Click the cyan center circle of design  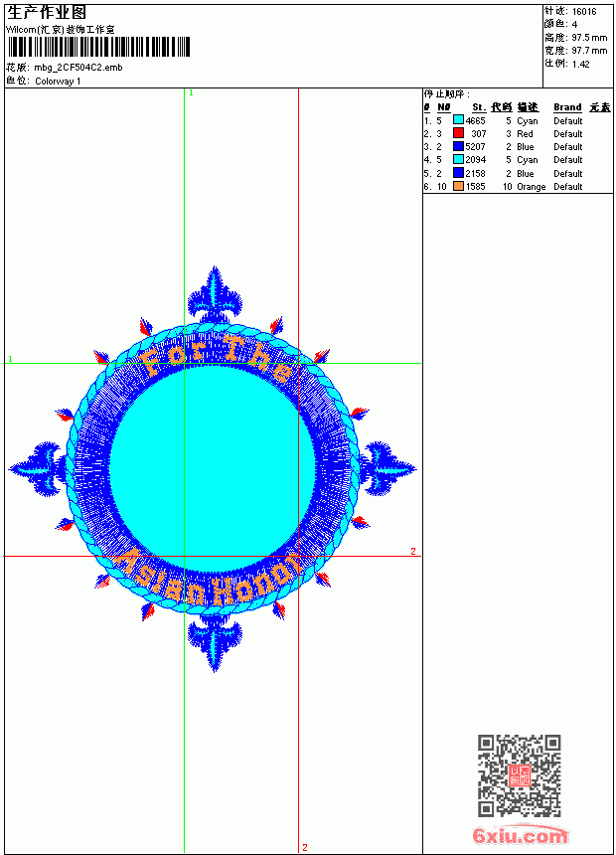pos(214,469)
